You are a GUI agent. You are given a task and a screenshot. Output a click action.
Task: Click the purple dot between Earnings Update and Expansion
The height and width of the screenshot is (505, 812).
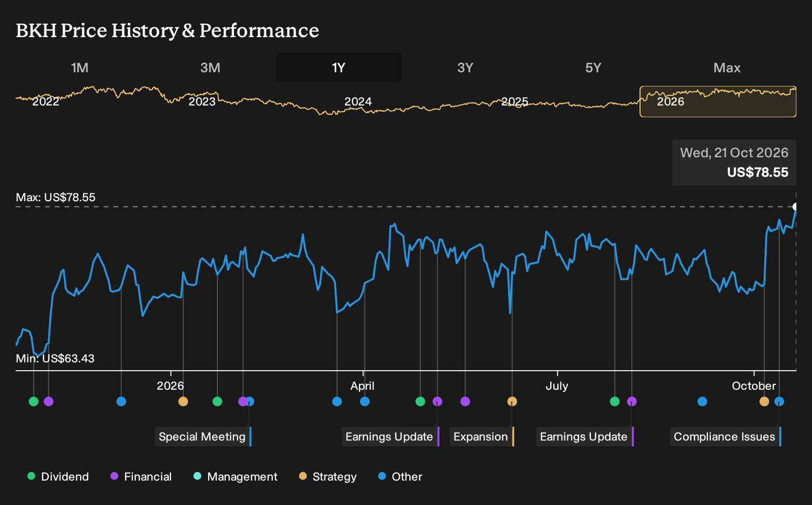click(465, 401)
